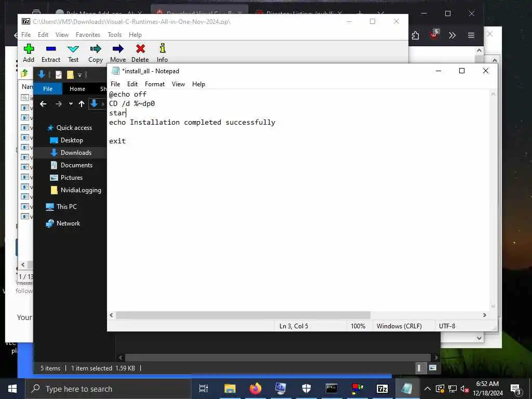Go up one folder in 7-Zip
Screen dimensions: 532x399
(x=24, y=73)
